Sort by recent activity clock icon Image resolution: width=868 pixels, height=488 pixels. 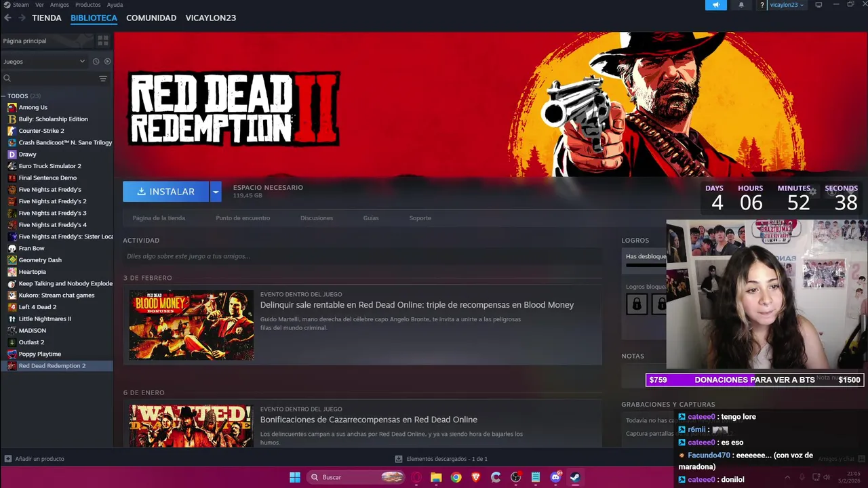click(96, 62)
